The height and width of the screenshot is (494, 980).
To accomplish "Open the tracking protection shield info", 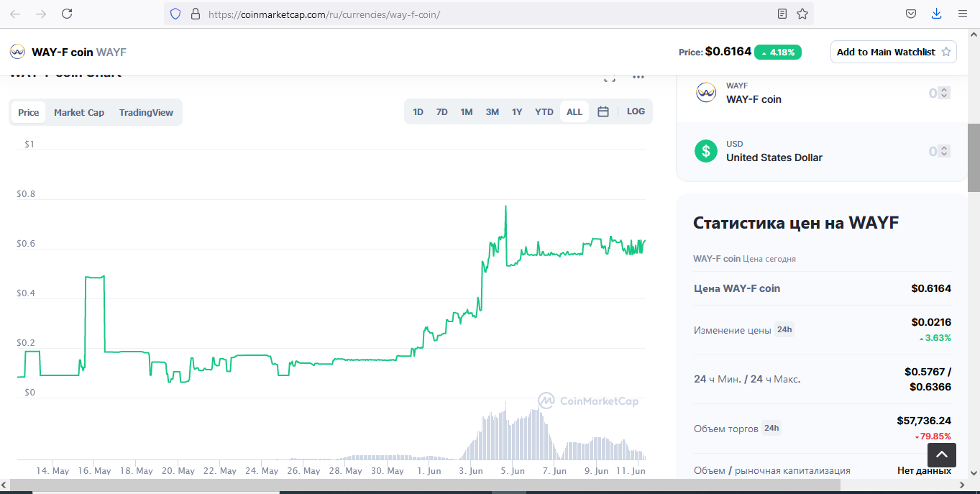I will point(175,14).
